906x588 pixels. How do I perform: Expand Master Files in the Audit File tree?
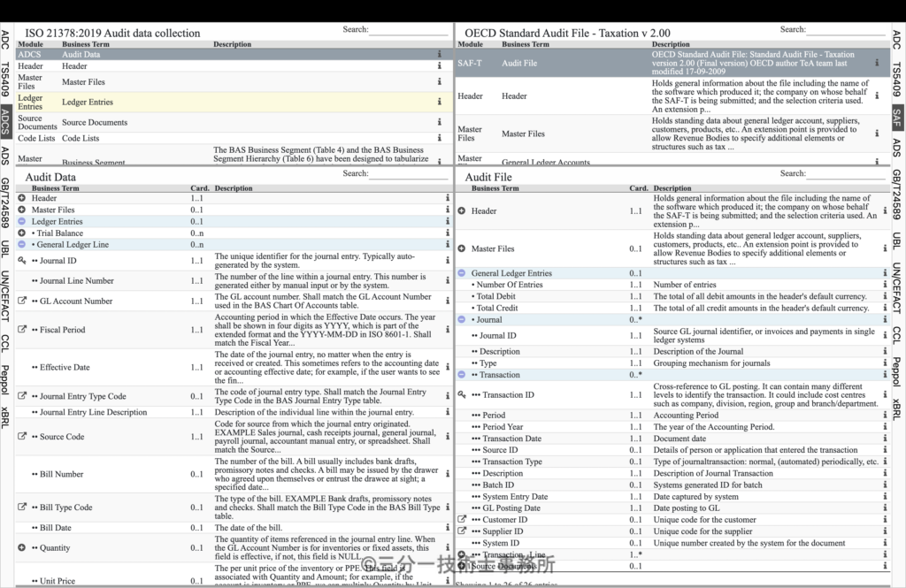(x=462, y=248)
